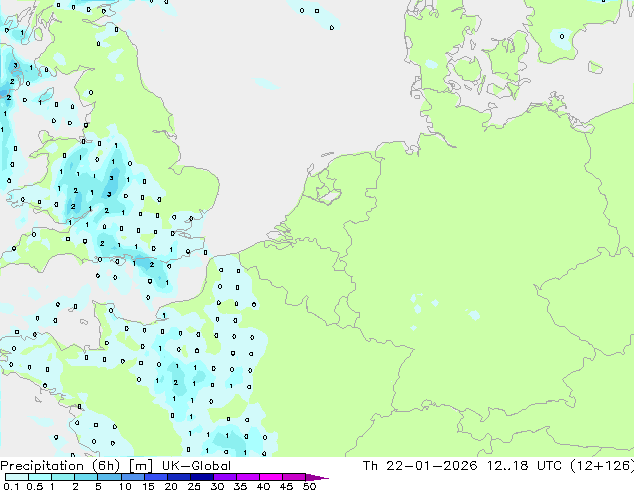Click the 0.5–1 legend color swatch

click(40, 477)
